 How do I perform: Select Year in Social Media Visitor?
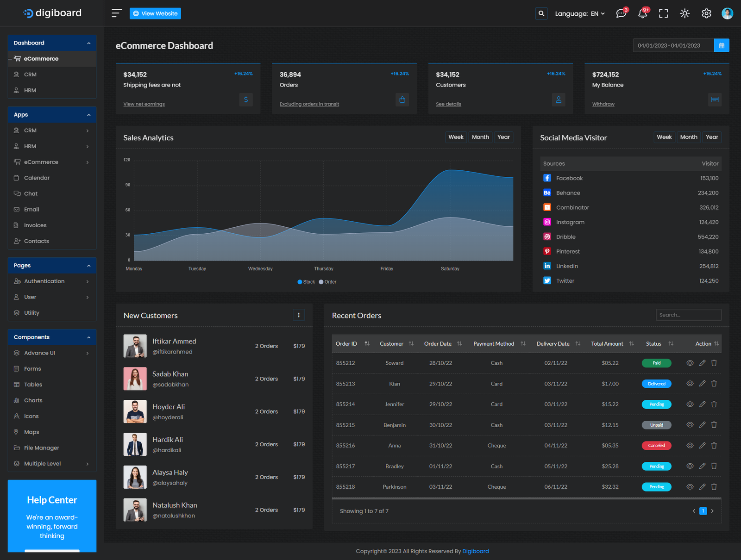pyautogui.click(x=712, y=137)
